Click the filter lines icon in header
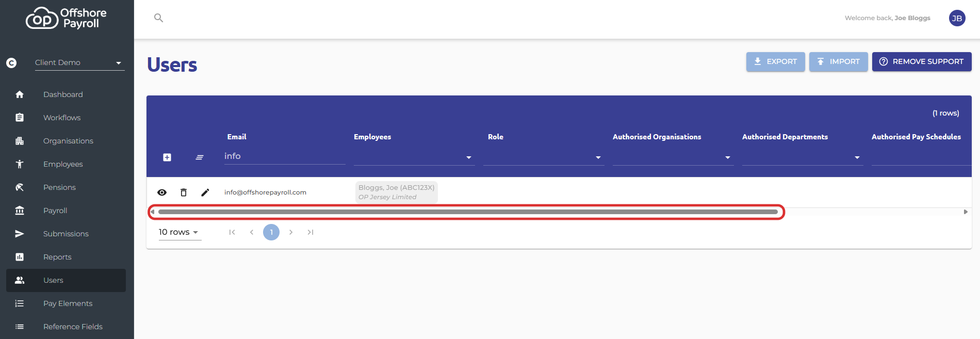Image resolution: width=980 pixels, height=339 pixels. (x=200, y=157)
